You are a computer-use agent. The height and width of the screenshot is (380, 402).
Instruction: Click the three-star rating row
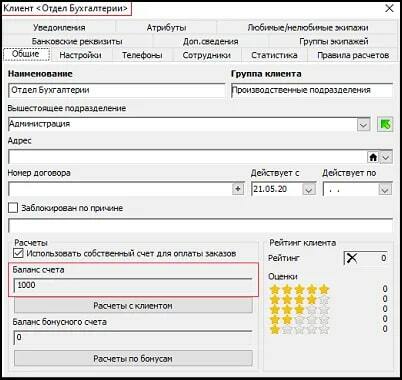pos(299,309)
